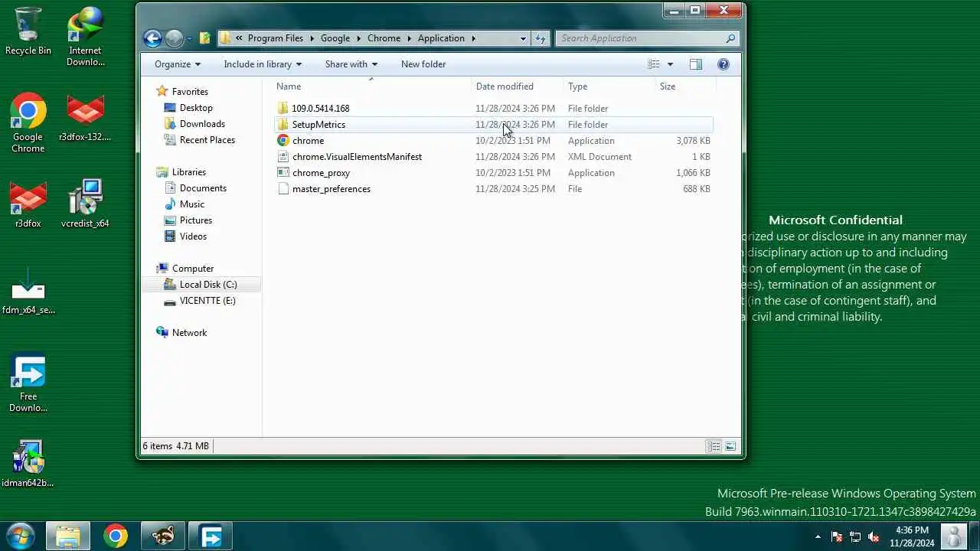Open Recent Places in Favorites
This screenshot has height=551, width=980.
coord(207,140)
